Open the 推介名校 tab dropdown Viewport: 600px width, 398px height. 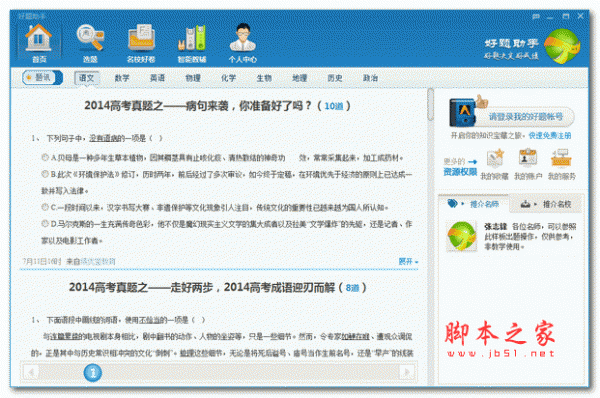[x=546, y=204]
